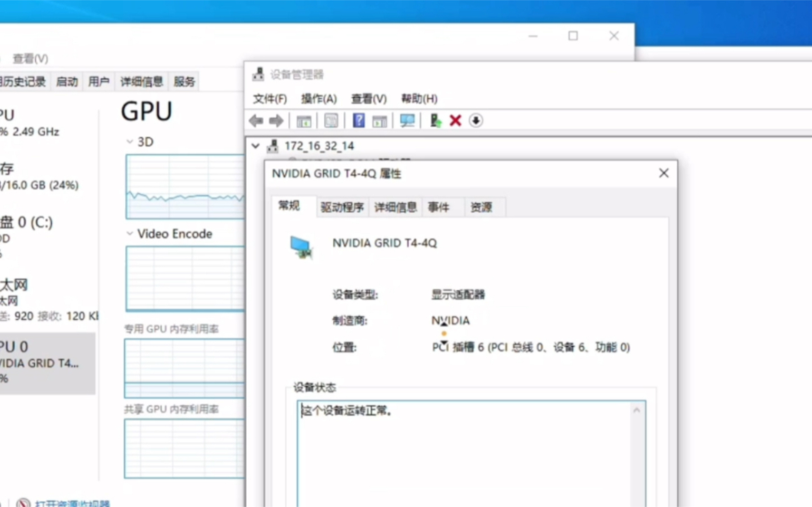The height and width of the screenshot is (507, 812).
Task: Toggle the action pane toolbar icon
Action: coord(379,121)
